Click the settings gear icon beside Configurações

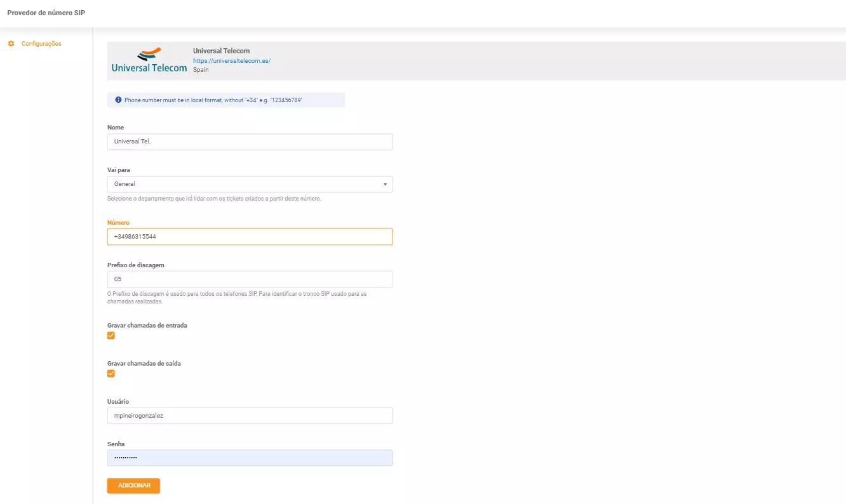pyautogui.click(x=10, y=43)
